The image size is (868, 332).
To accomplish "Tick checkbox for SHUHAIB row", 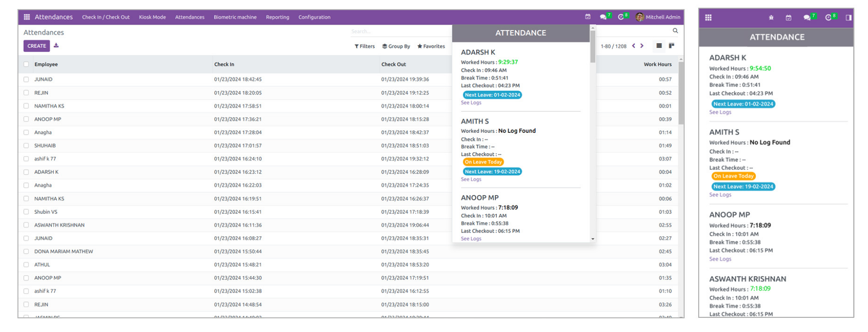I will [26, 146].
